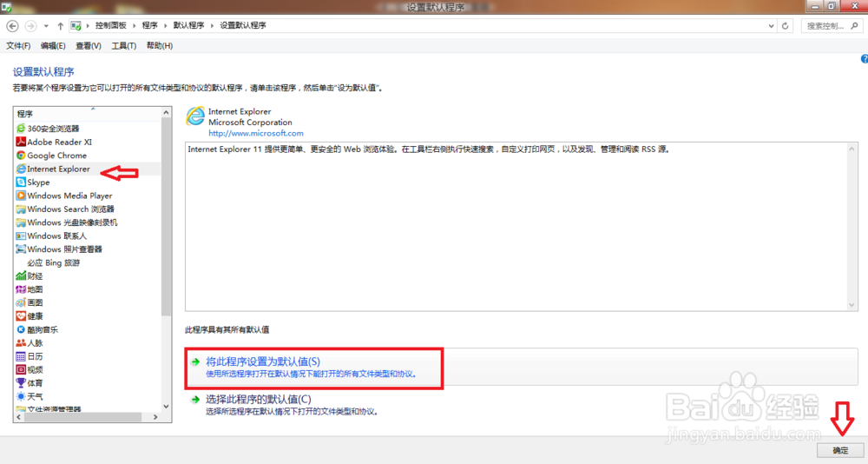Screen dimensions: 868x464
Task: Select the 人脉 app icon
Action: [21, 342]
